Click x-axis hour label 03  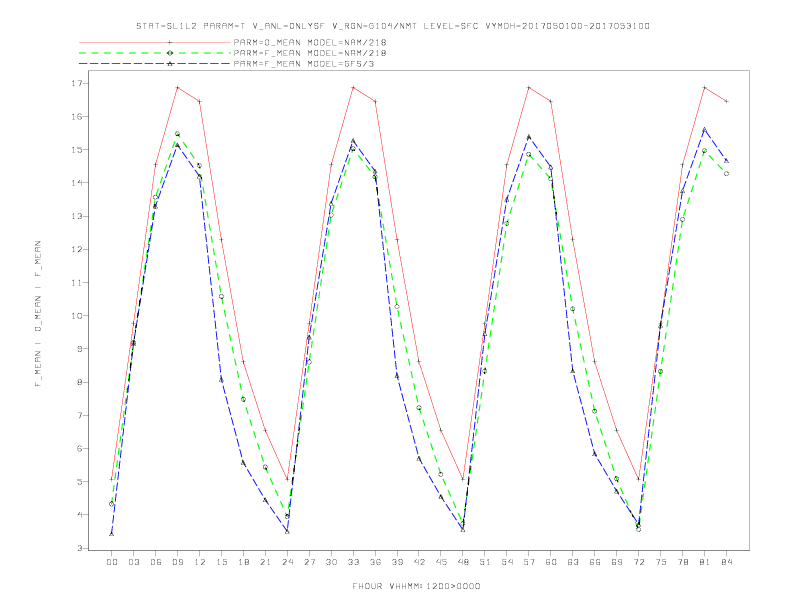tap(133, 562)
